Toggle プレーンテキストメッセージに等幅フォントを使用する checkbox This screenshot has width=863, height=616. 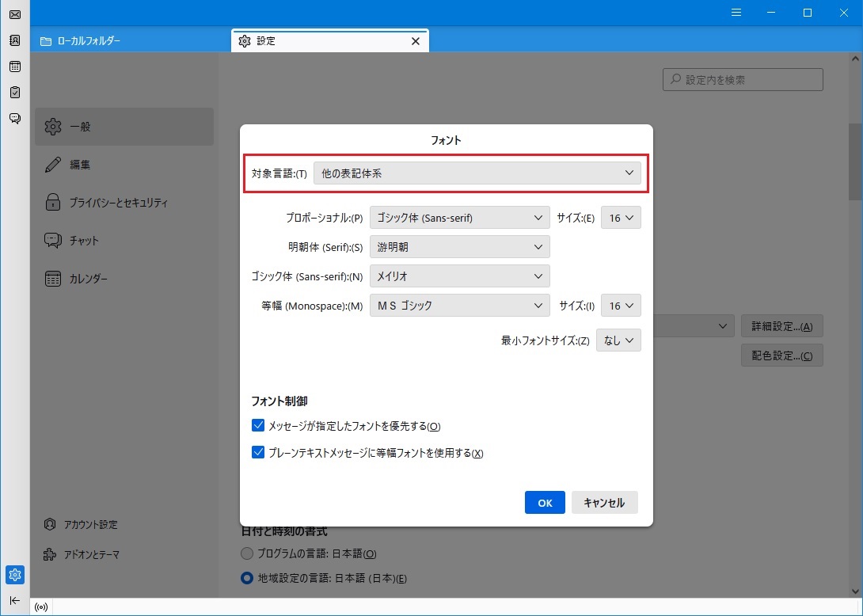(258, 453)
